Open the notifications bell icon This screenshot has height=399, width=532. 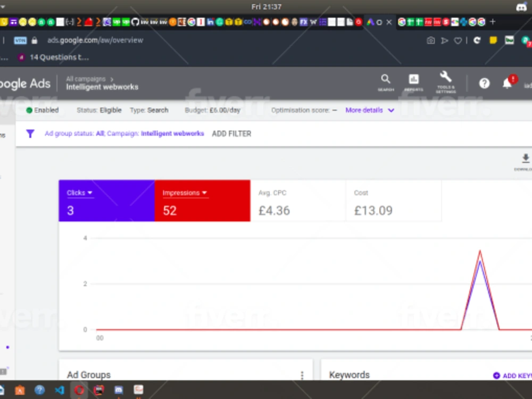(507, 83)
